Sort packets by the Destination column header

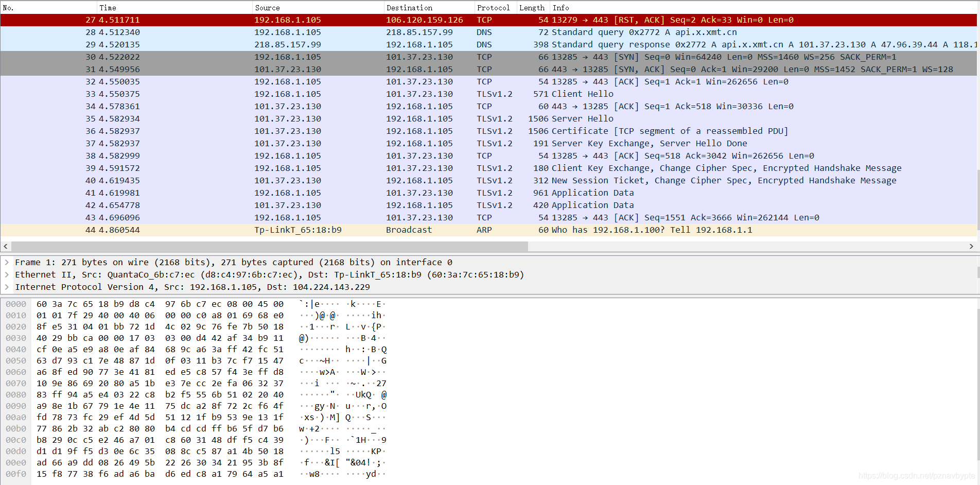[x=429, y=8]
